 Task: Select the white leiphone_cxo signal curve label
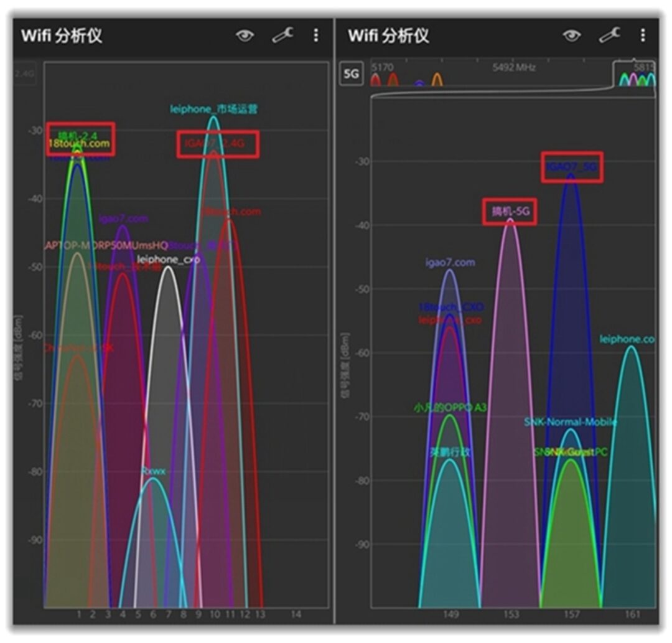coord(169,260)
